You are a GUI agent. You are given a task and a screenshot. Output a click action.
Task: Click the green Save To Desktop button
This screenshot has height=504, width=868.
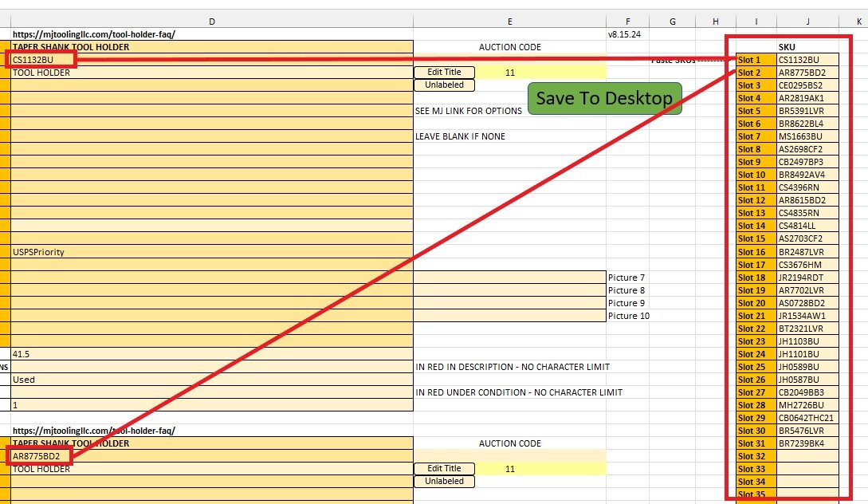pyautogui.click(x=604, y=98)
